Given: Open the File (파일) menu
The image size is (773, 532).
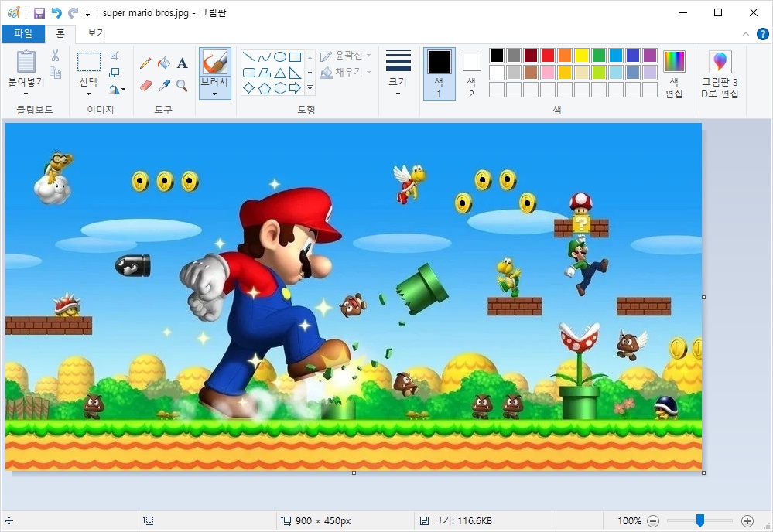Looking at the screenshot, I should pos(23,33).
